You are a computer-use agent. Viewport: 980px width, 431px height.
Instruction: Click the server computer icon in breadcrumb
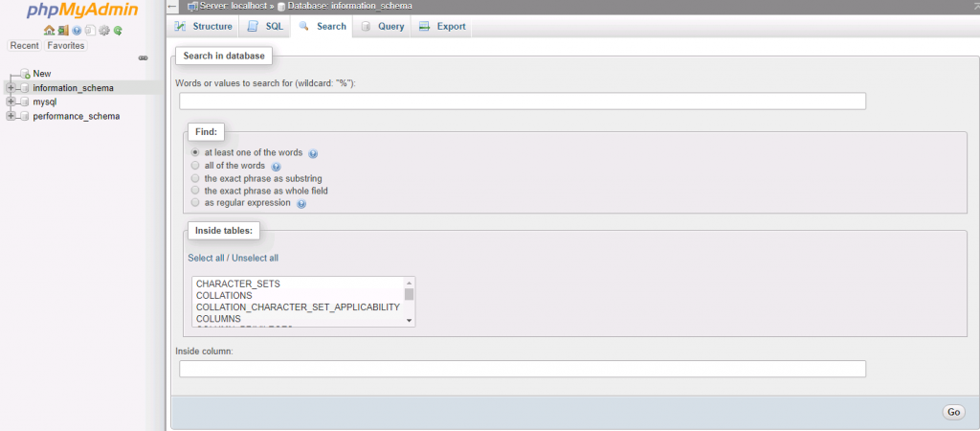tap(193, 7)
